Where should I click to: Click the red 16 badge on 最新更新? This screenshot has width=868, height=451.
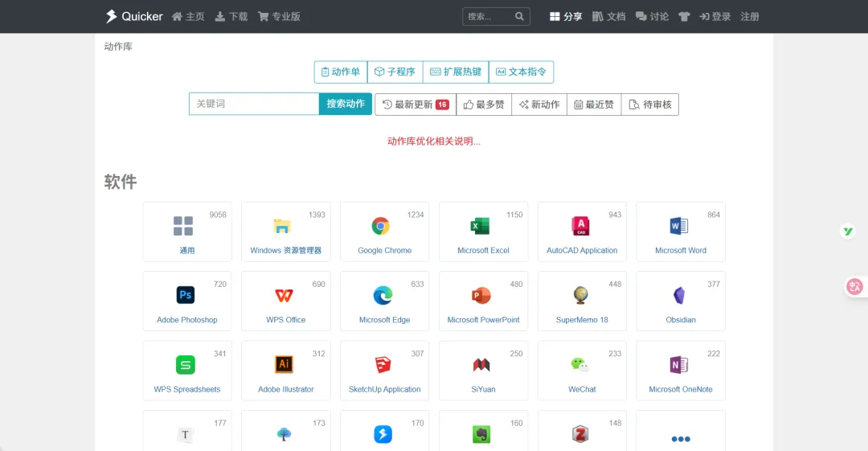click(442, 105)
